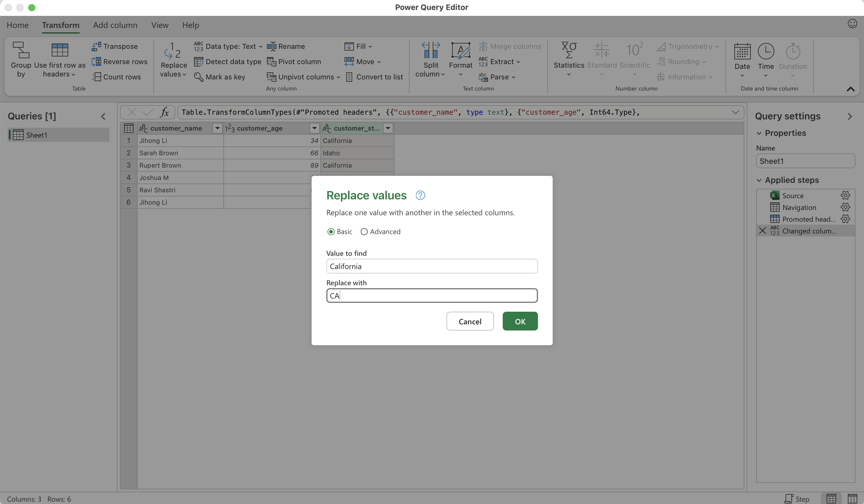This screenshot has width=864, height=504.
Task: Collapse the Queries pane
Action: coord(103,116)
